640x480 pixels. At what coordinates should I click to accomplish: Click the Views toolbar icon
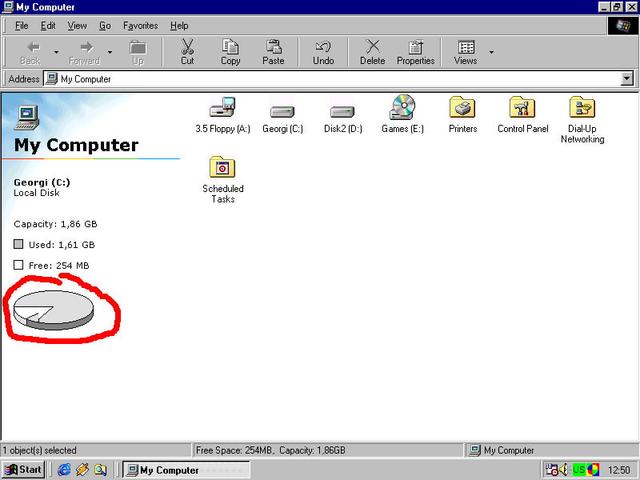[x=466, y=47]
